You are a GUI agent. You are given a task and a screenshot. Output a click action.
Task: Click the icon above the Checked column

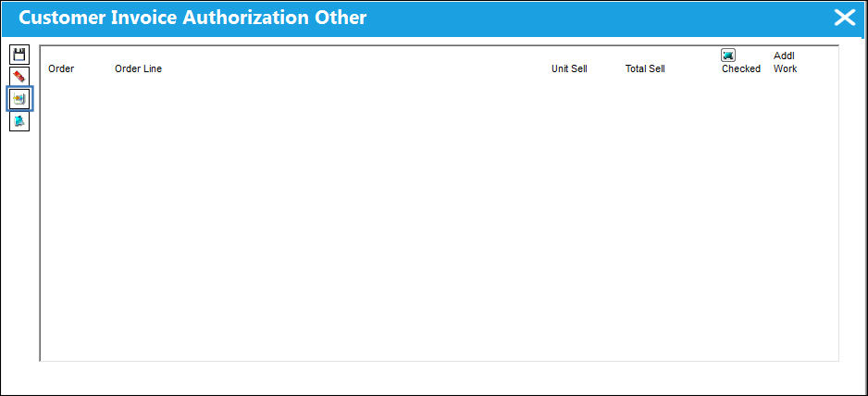coord(728,55)
